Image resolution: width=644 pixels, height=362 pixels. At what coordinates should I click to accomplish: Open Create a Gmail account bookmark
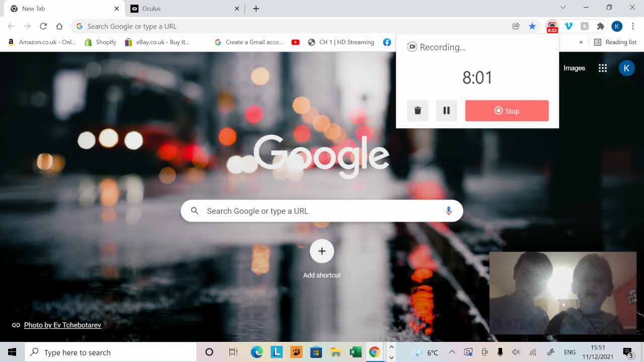pyautogui.click(x=249, y=42)
